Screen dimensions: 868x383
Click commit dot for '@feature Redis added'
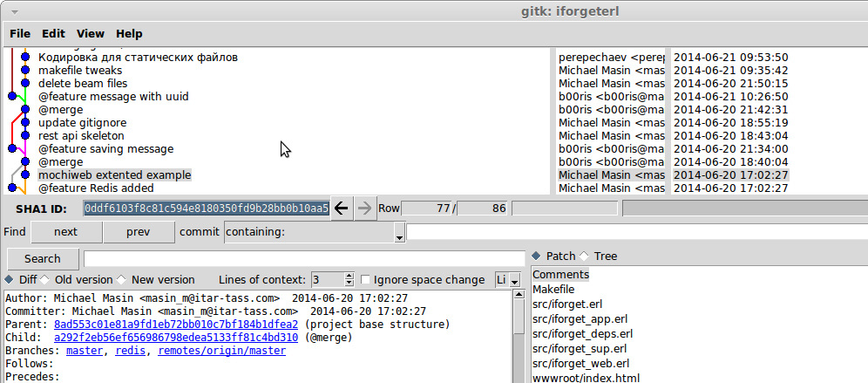[x=11, y=188]
